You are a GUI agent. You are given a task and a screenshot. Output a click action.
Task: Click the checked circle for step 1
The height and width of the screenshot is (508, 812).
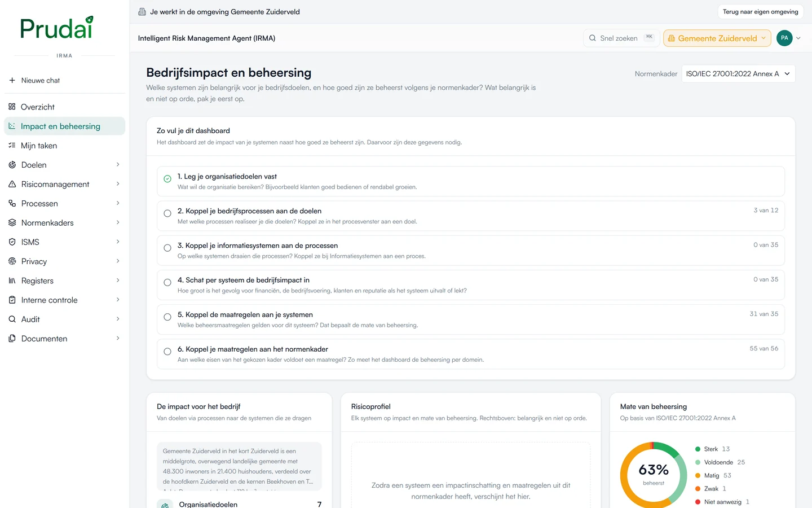pyautogui.click(x=167, y=179)
